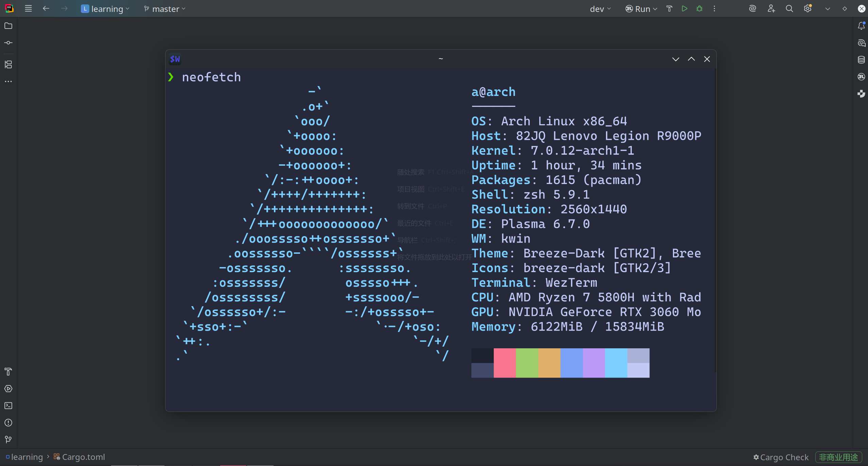Click the Cargo.toml breadcrumb in status bar
Image resolution: width=868 pixels, height=466 pixels.
[79, 457]
